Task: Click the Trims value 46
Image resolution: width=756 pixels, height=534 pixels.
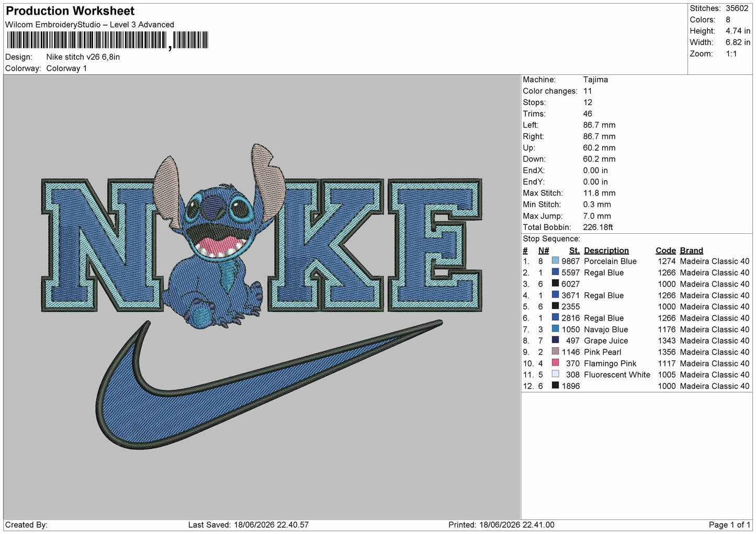Action: coord(588,113)
